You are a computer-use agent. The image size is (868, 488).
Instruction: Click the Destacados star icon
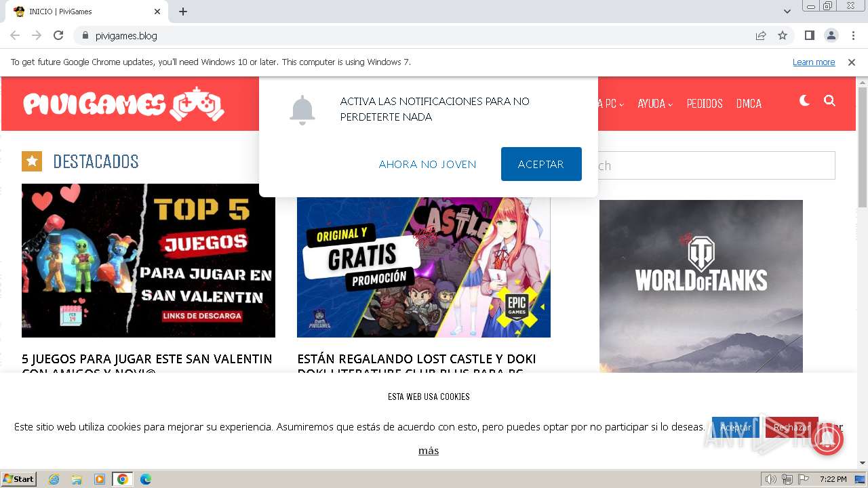(32, 161)
